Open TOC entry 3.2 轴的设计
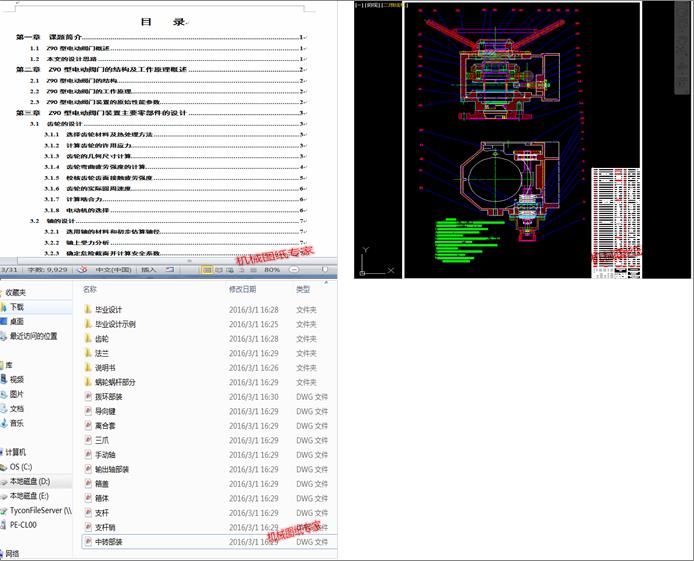The height and width of the screenshot is (561, 694). pyautogui.click(x=168, y=221)
